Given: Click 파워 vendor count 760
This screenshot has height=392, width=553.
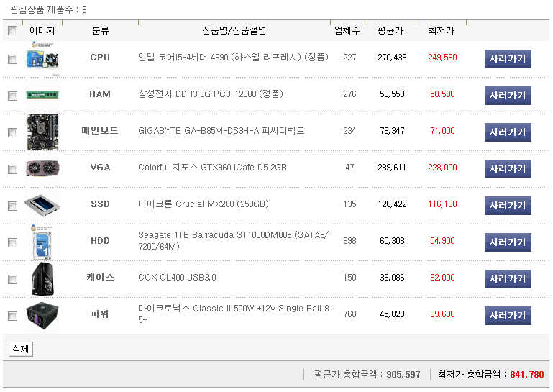Looking at the screenshot, I should (x=349, y=314).
